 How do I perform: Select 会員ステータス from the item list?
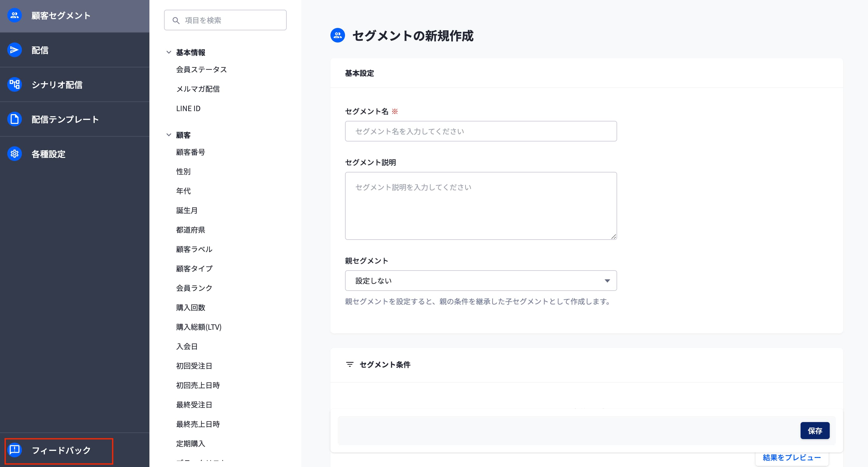pyautogui.click(x=201, y=70)
